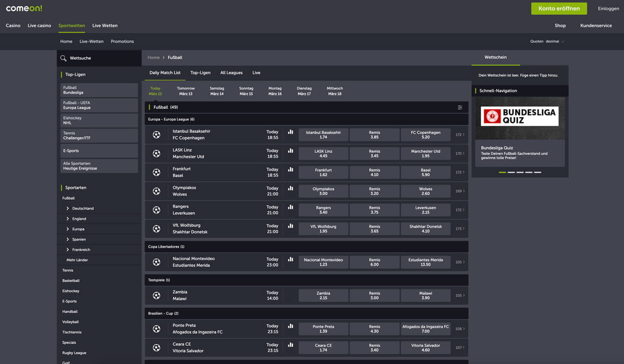Click football icon beside Ponte Preta
The width and height of the screenshot is (624, 364).
coord(157,329)
